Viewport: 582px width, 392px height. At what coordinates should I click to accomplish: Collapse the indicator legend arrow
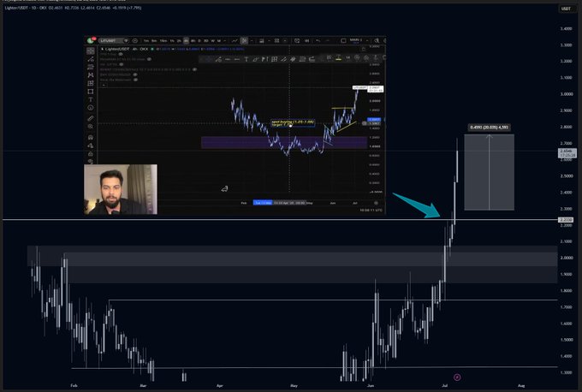click(x=104, y=85)
